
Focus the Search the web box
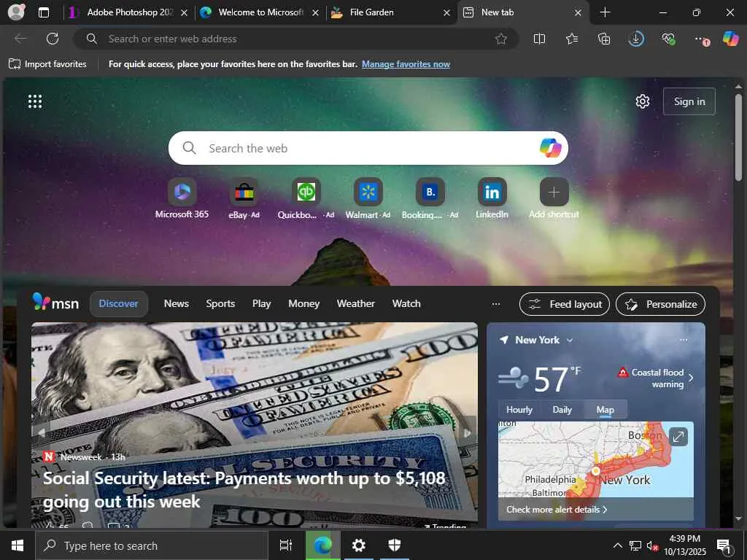click(368, 148)
